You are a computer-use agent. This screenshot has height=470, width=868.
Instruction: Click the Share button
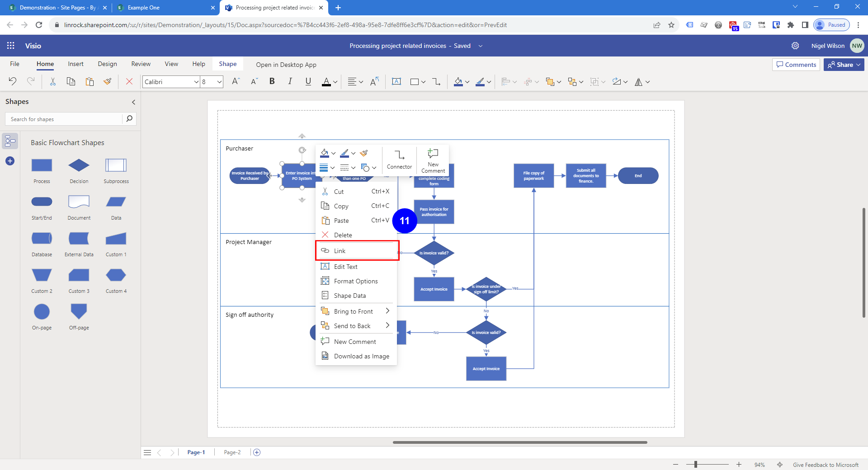coord(844,65)
